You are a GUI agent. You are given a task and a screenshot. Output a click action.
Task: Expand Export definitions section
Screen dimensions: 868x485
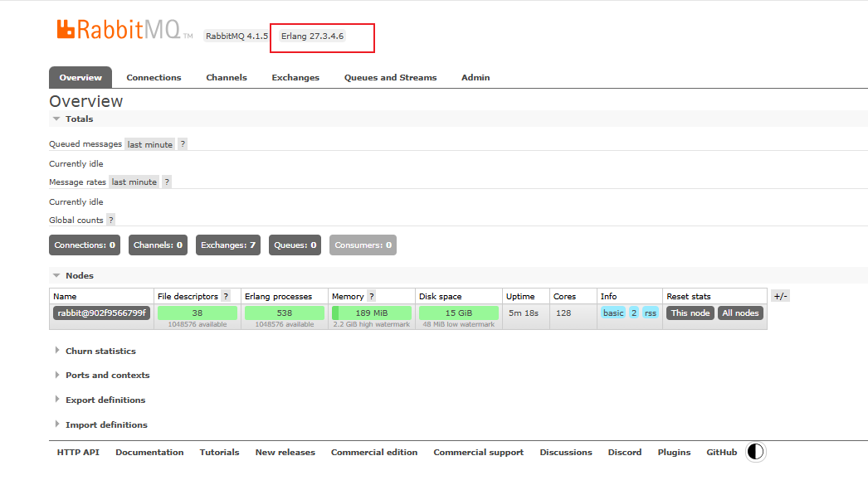tap(100, 400)
